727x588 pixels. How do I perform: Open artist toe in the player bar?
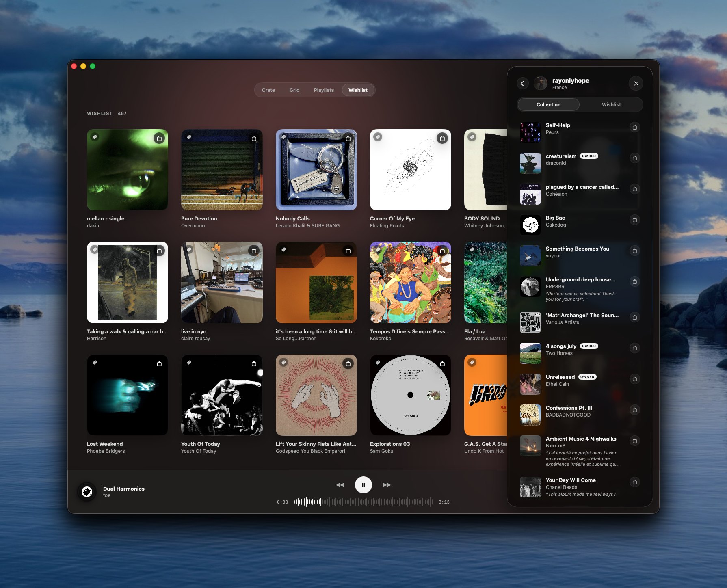tap(107, 495)
